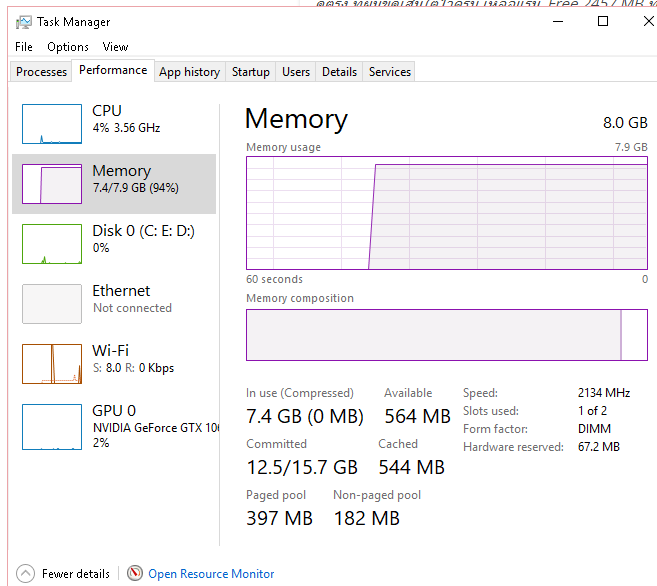657x586 pixels.
Task: Open the File menu
Action: tap(24, 47)
